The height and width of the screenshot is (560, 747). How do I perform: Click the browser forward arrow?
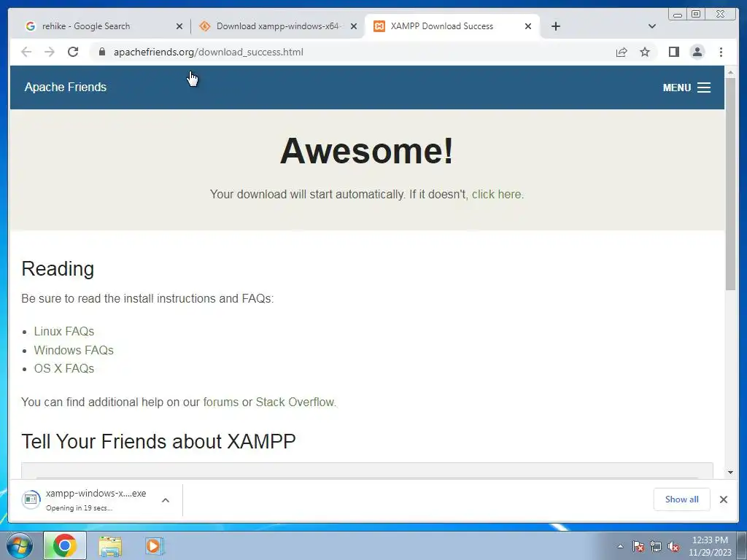pos(50,52)
